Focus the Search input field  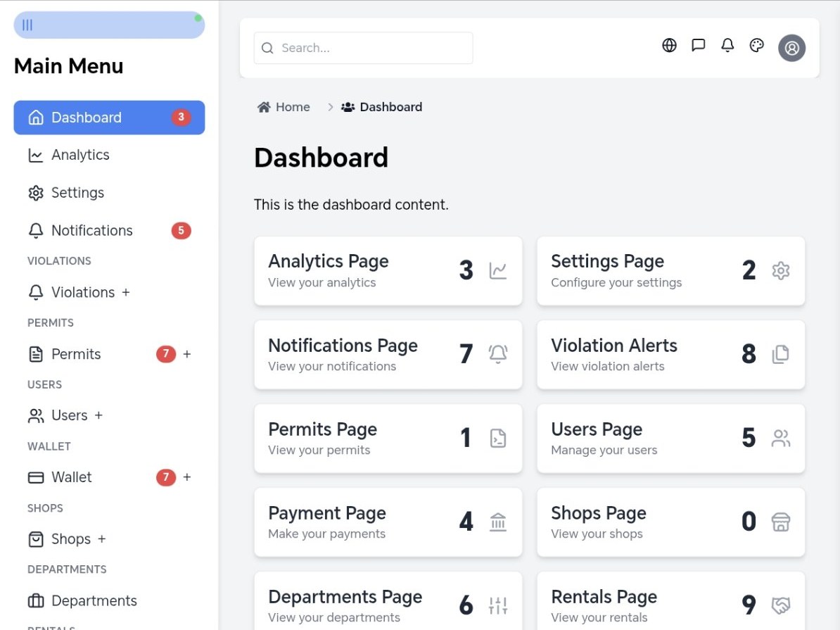click(363, 49)
